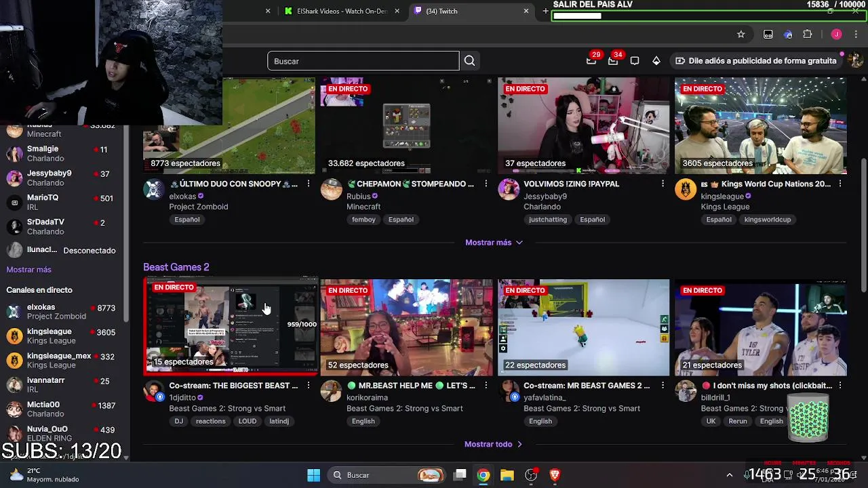Open notifications inbox with 34 badge
The height and width of the screenshot is (488, 868).
click(613, 60)
